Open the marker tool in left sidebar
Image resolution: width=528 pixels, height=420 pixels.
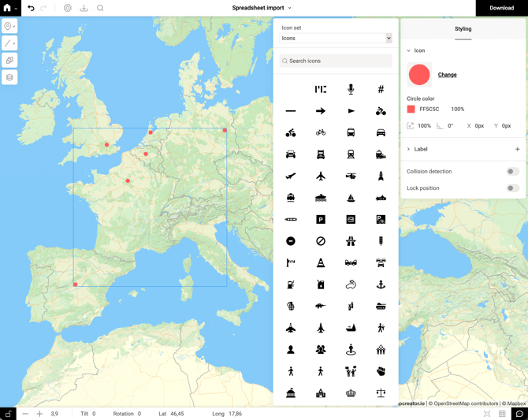pyautogui.click(x=9, y=26)
